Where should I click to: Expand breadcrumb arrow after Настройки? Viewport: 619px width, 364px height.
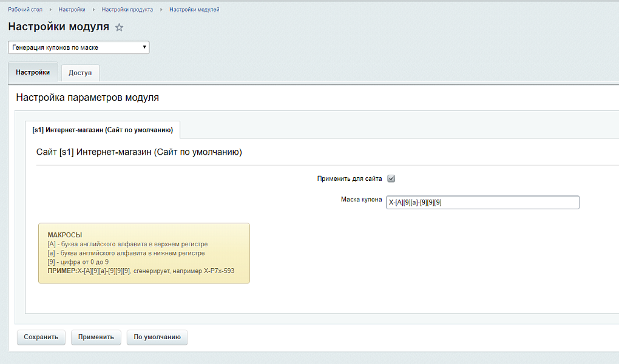[93, 10]
